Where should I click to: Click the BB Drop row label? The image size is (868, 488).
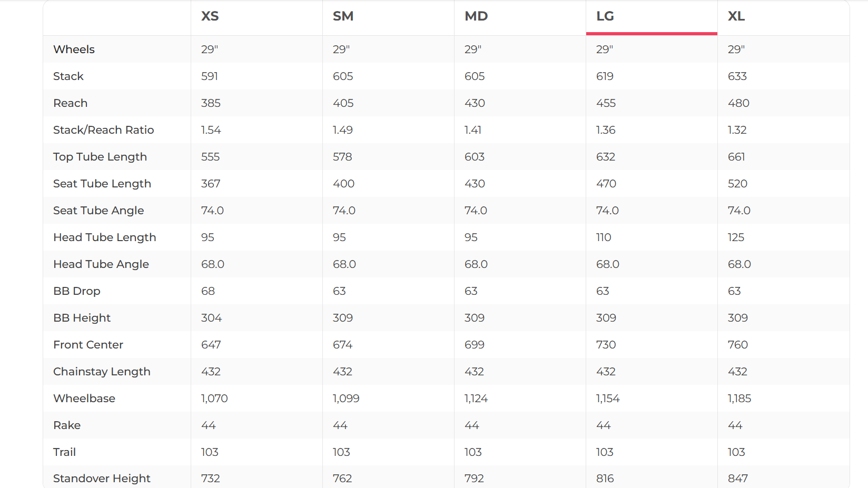77,291
